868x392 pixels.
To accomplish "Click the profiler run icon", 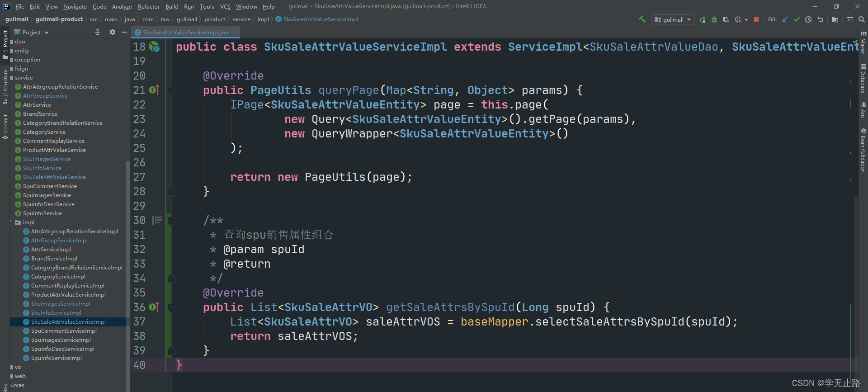I will (738, 19).
